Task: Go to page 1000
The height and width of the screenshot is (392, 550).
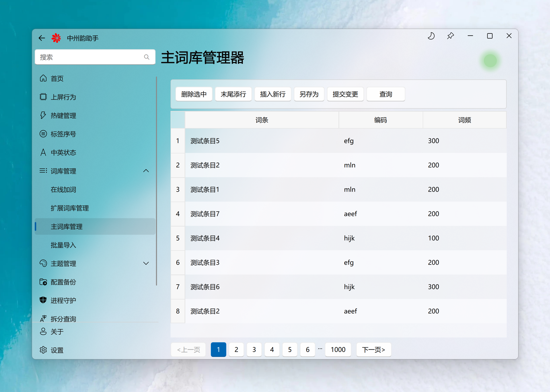Action: 338,350
